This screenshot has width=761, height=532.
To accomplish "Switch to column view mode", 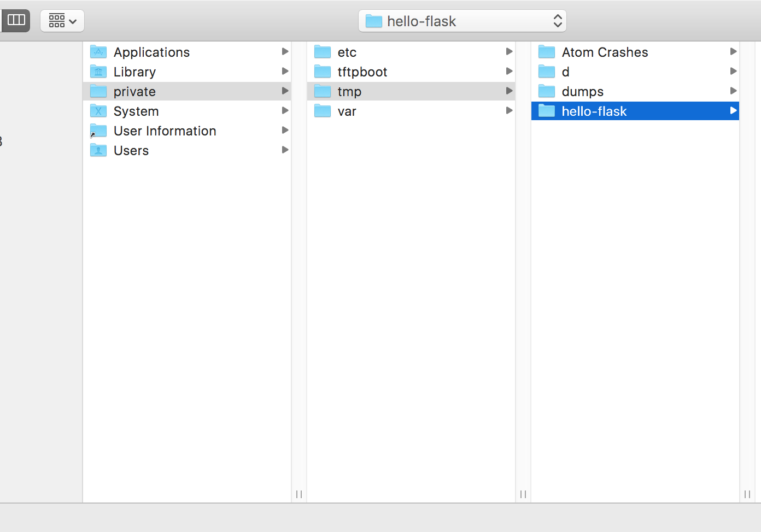I will pos(15,21).
